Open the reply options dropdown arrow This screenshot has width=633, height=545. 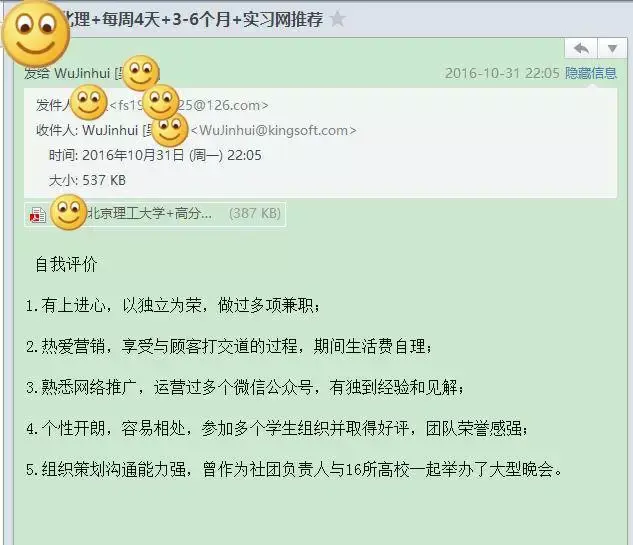[x=612, y=49]
